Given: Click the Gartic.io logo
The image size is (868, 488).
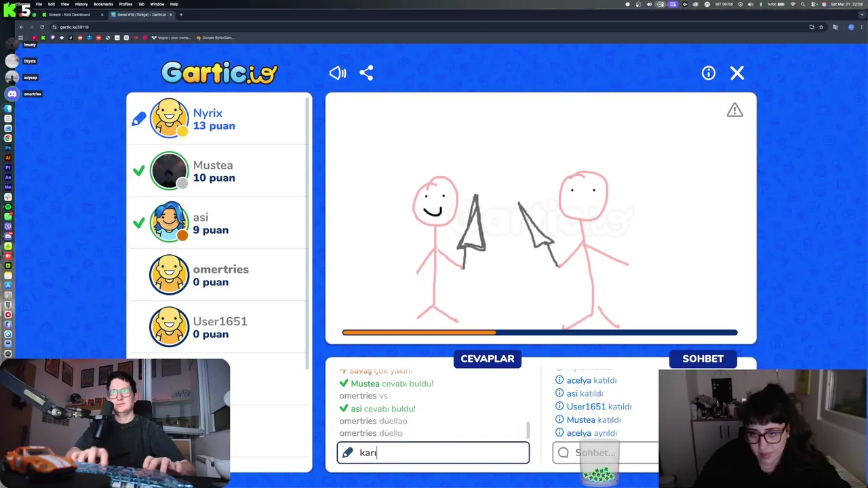Looking at the screenshot, I should pyautogui.click(x=219, y=73).
